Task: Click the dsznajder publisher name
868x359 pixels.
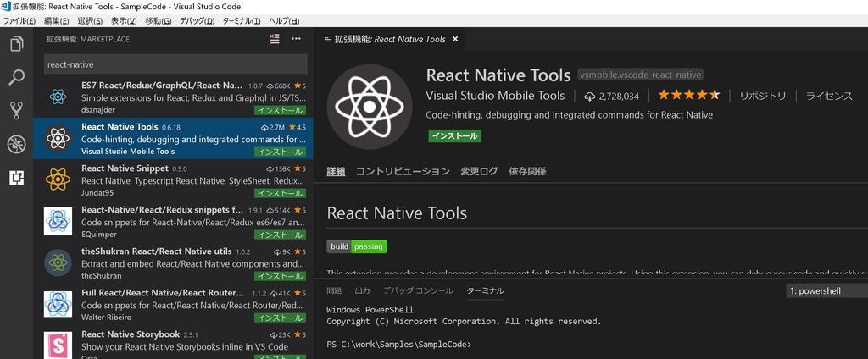Action: [100, 110]
